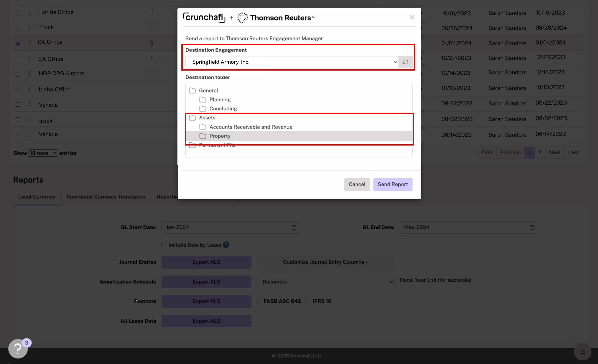598x364 pixels.
Task: Click the refresh engagements icon button
Action: point(405,62)
